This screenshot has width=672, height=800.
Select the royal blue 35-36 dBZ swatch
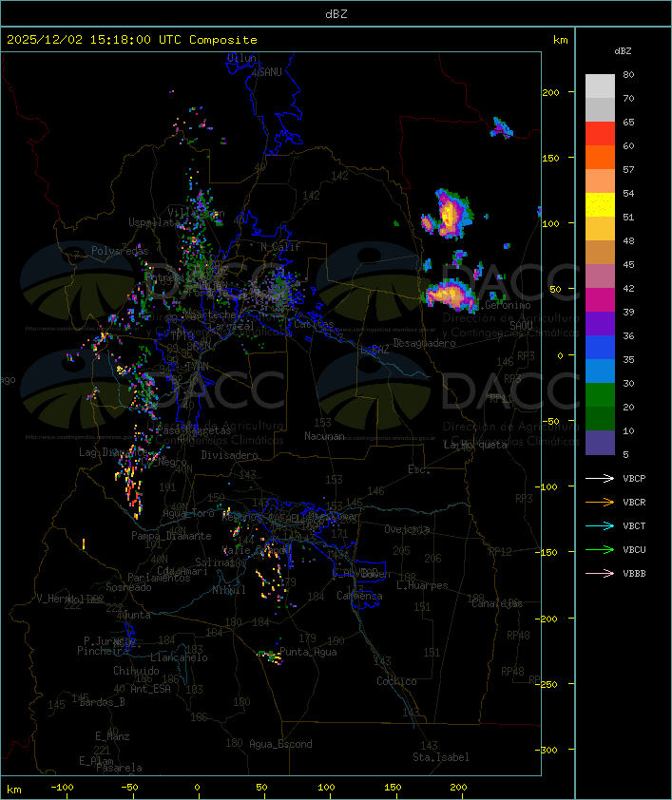[600, 347]
